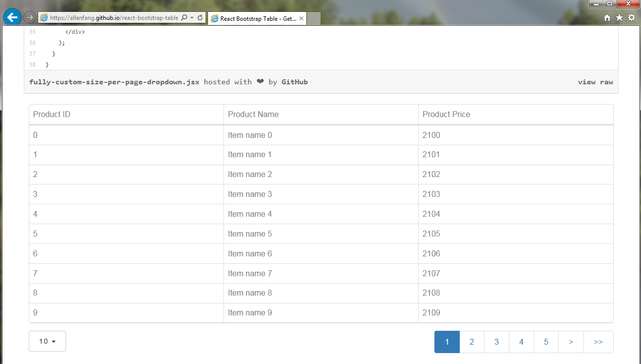Image resolution: width=641 pixels, height=364 pixels.
Task: Select page 2 in the pagination bar
Action: pyautogui.click(x=472, y=342)
